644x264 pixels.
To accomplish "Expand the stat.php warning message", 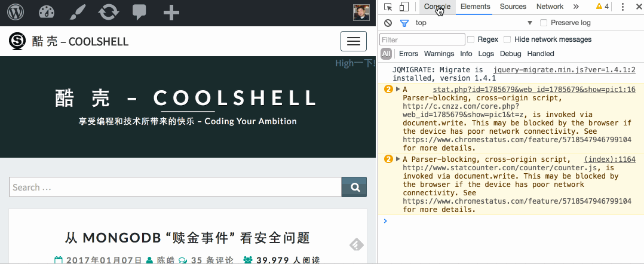I will pyautogui.click(x=398, y=90).
